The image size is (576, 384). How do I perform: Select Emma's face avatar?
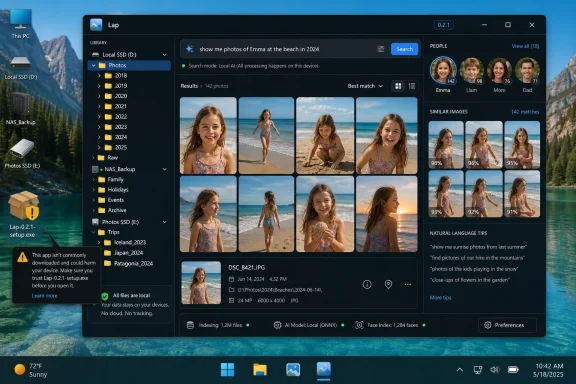[443, 70]
